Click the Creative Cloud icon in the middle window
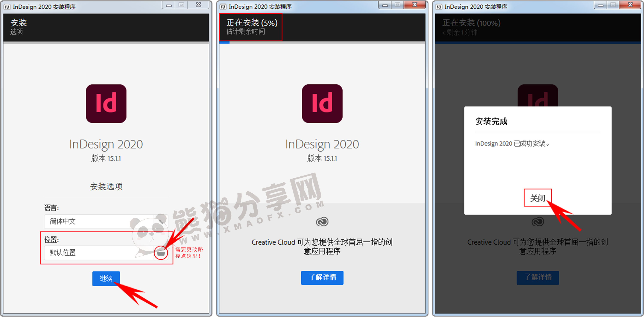Viewport: 644px width, 317px height. 322,221
